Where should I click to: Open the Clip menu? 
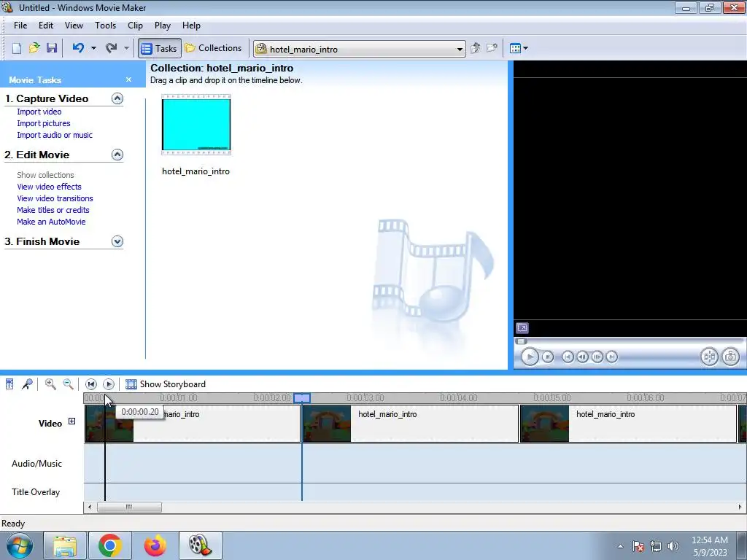tap(135, 26)
